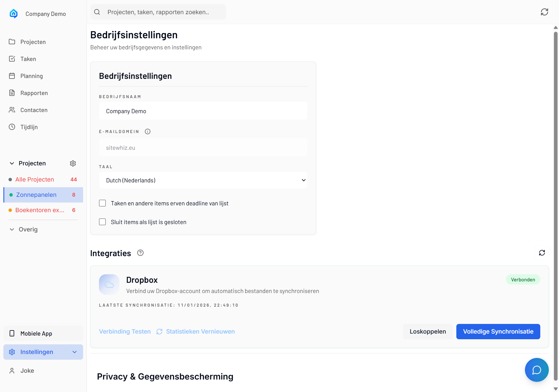Click the refresh icon next to Integraties

pyautogui.click(x=542, y=253)
